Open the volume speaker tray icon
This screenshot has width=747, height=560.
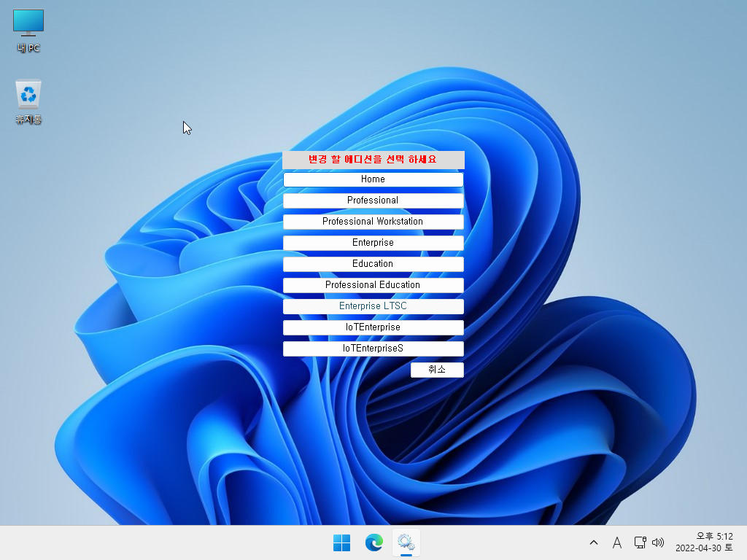tap(658, 542)
